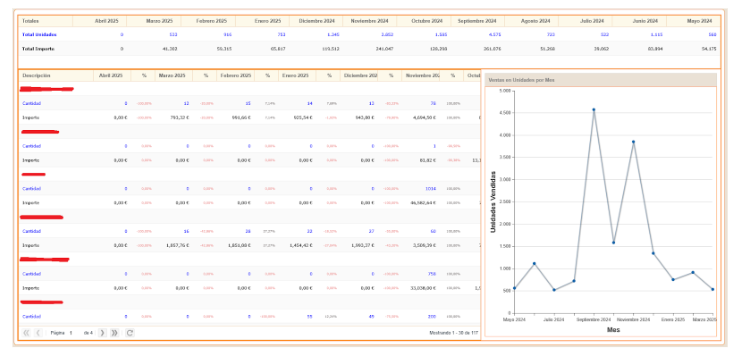Screen dimensions: 742x361
Task: Click the Noviembre 2024 chart data point
Action: click(633, 142)
